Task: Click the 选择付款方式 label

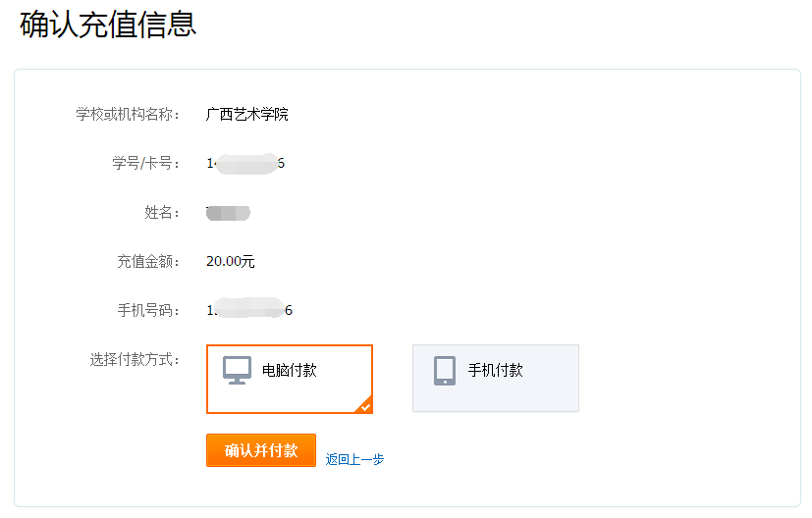Action: (135, 359)
